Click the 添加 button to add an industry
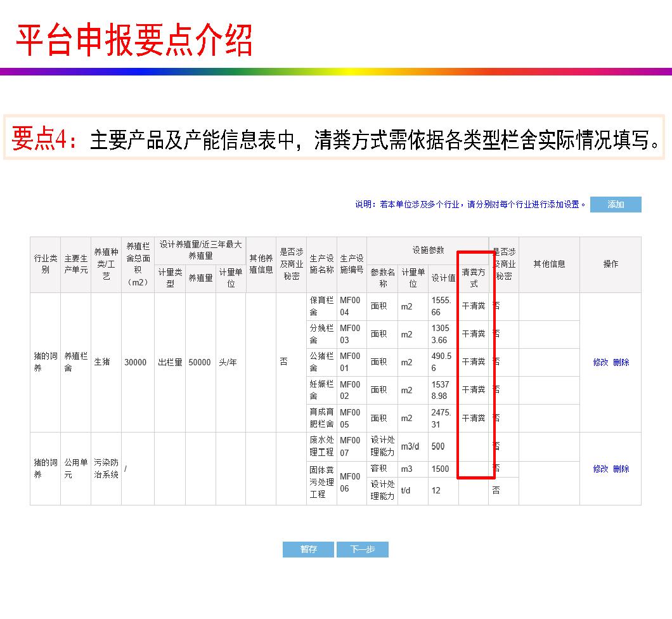 [616, 204]
